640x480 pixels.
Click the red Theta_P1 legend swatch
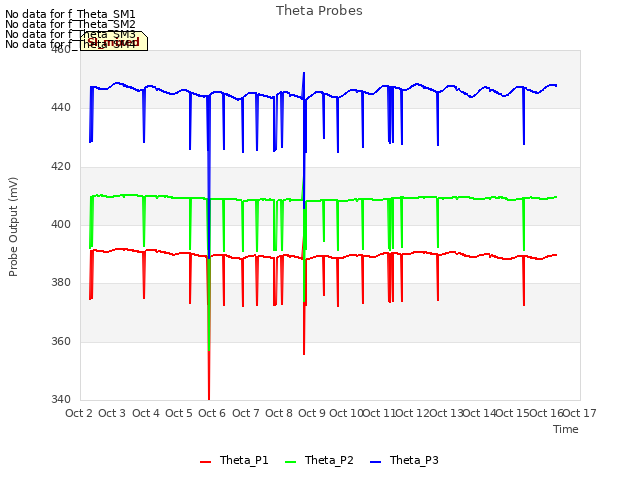(205, 462)
